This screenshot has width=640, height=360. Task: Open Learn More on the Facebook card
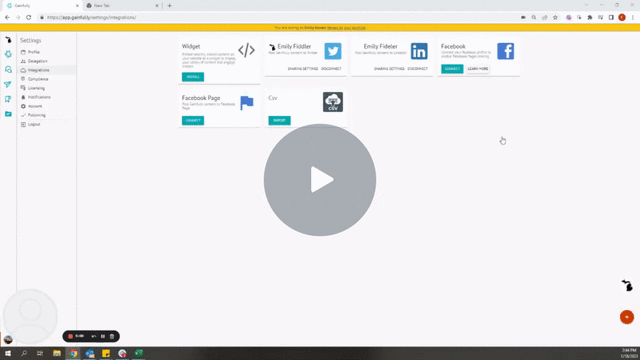point(478,69)
